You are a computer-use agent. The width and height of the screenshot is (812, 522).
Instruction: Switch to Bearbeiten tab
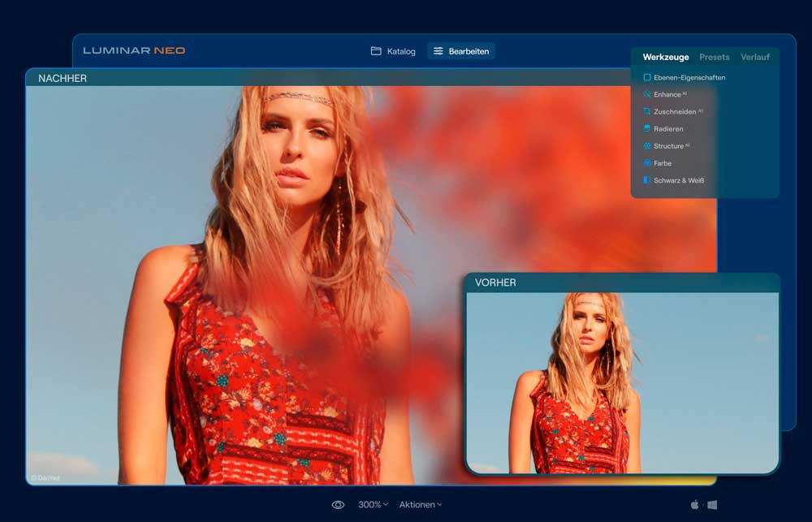461,51
